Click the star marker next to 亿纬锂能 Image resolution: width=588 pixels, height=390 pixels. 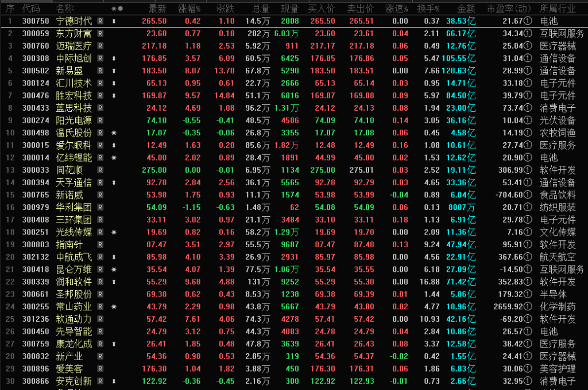[x=114, y=158]
